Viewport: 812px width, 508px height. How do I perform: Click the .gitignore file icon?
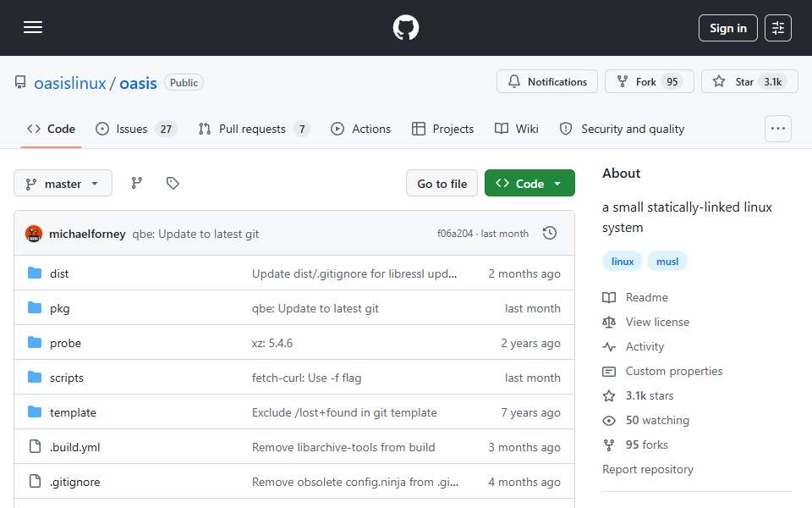pyautogui.click(x=35, y=481)
